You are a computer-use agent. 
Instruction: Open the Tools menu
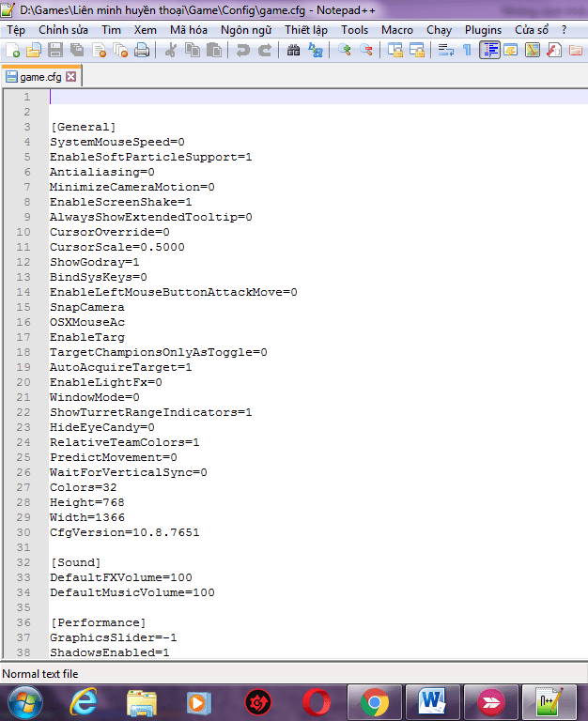click(355, 30)
